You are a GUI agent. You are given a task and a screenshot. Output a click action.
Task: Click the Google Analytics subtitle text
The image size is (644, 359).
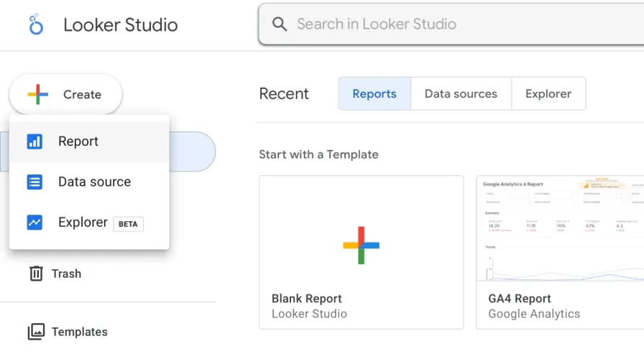click(534, 314)
